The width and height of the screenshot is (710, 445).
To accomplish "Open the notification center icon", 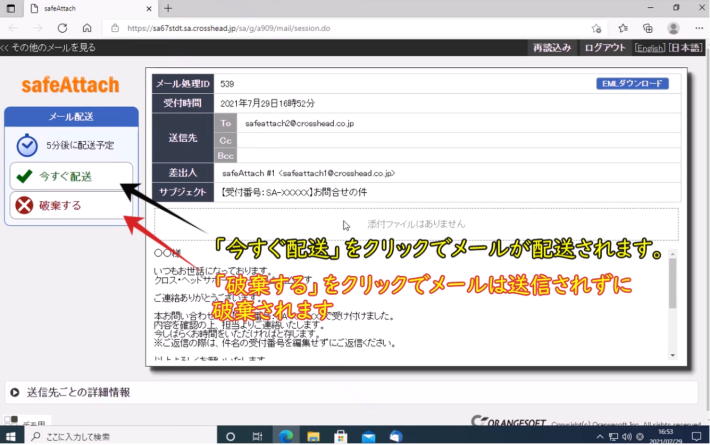I will pyautogui.click(x=696, y=436).
